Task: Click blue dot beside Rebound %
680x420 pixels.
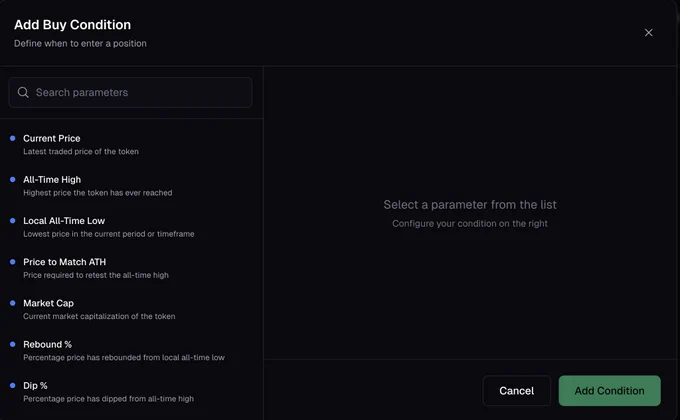Action: click(x=13, y=345)
